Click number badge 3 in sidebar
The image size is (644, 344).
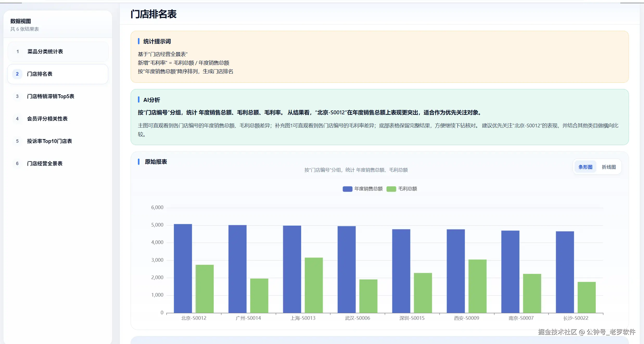point(17,96)
